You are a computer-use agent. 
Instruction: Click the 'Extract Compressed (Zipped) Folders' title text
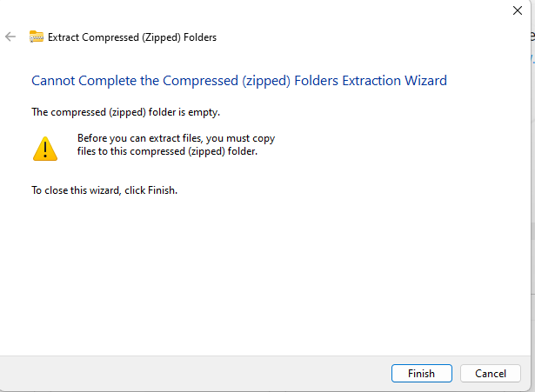click(x=132, y=37)
